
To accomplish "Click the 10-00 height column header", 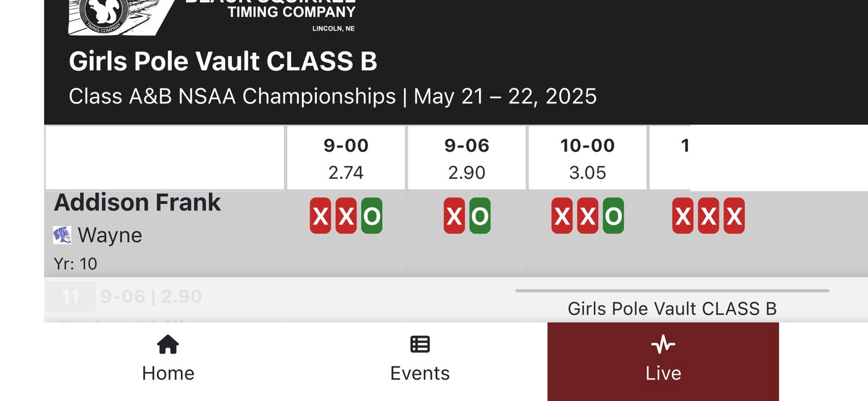I will pyautogui.click(x=587, y=158).
